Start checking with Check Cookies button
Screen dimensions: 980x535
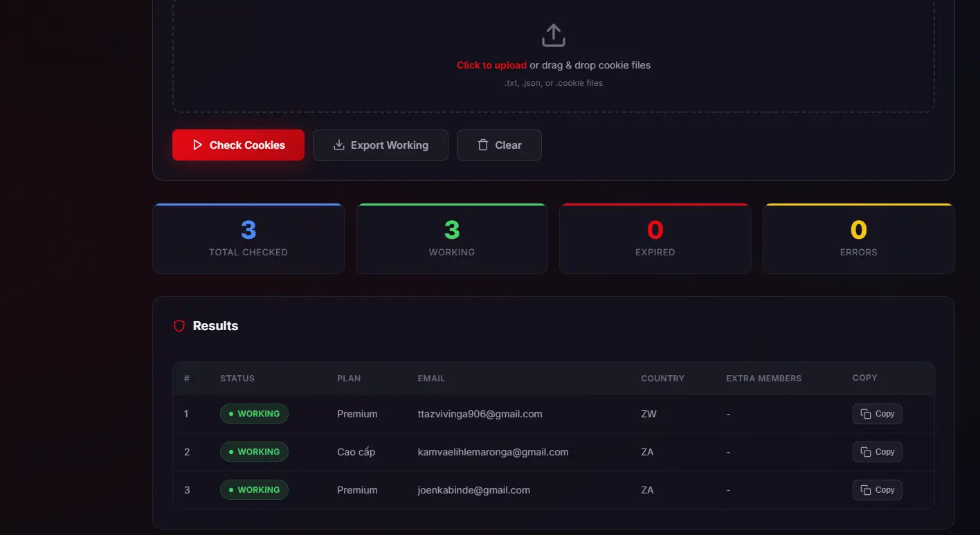coord(238,145)
